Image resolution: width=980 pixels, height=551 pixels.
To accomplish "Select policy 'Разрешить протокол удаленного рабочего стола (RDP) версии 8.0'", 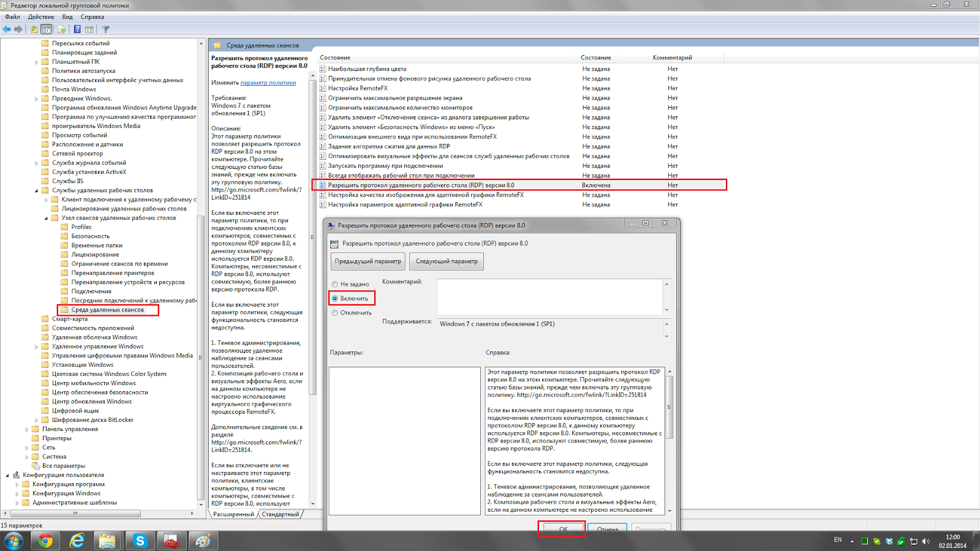I will click(x=421, y=185).
